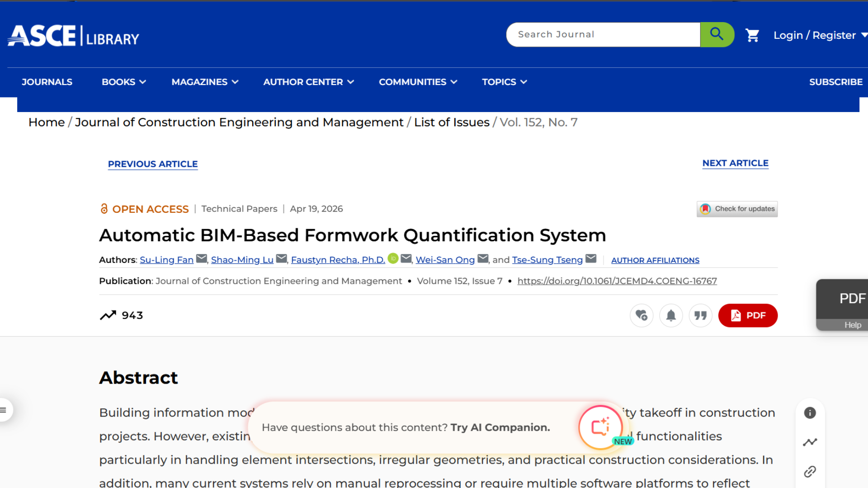Open Author Affiliations link
The width and height of the screenshot is (868, 488).
[655, 260]
